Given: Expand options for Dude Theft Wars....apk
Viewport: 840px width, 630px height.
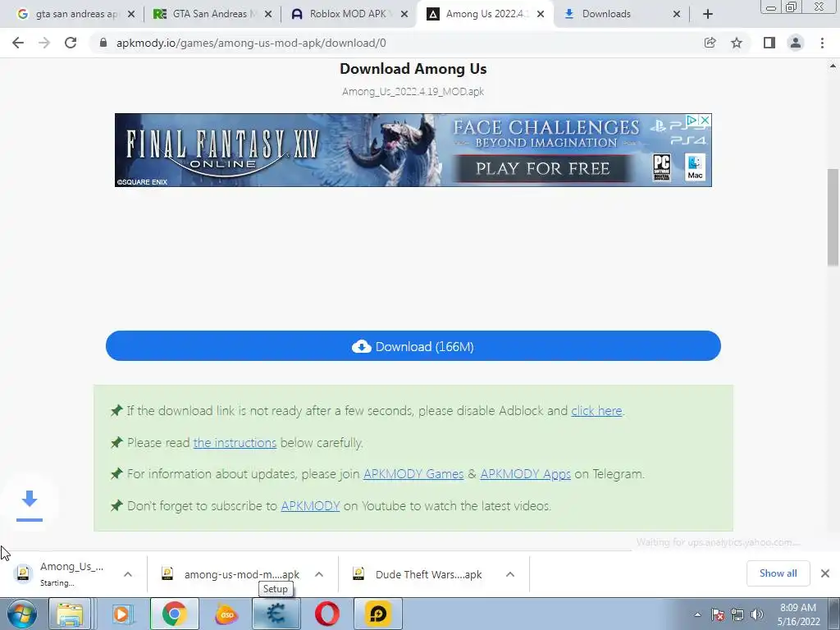Looking at the screenshot, I should click(510, 574).
